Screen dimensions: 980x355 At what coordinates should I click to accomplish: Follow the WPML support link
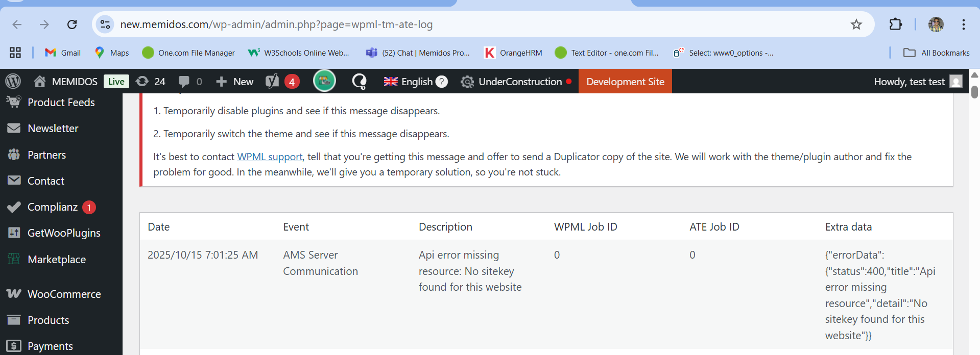(x=270, y=157)
